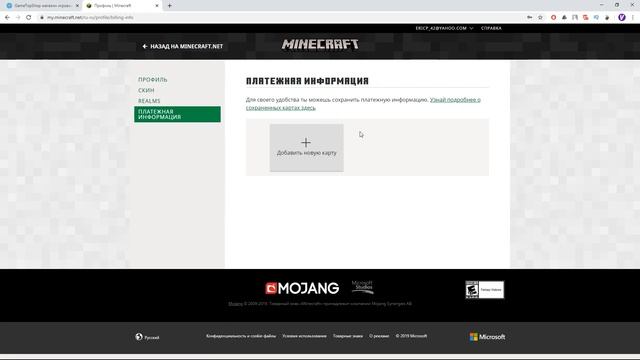Click the ESRB rating badge
This screenshot has height=360, width=640.
[484, 290]
